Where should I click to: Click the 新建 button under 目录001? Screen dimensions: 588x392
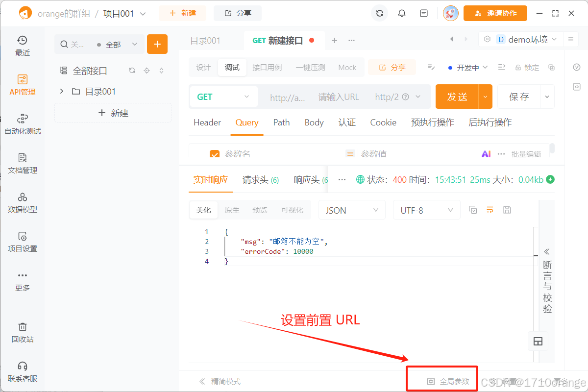(x=113, y=113)
